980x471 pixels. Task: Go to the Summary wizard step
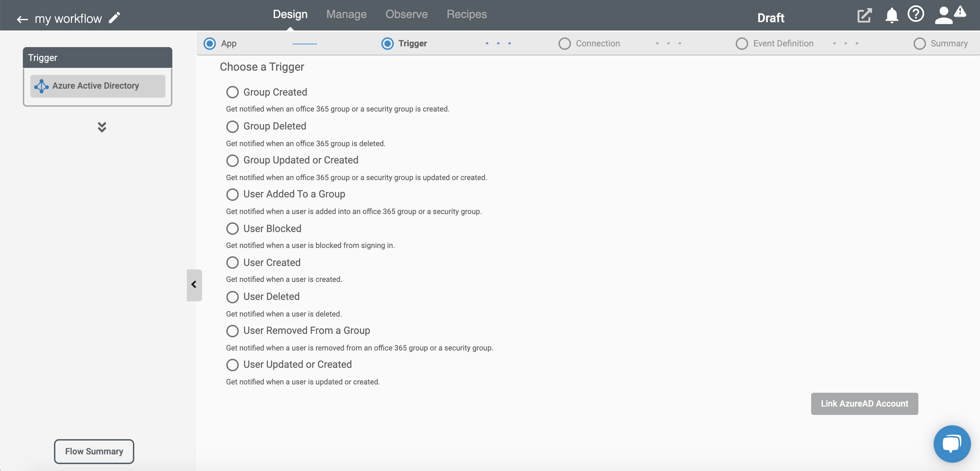(941, 43)
